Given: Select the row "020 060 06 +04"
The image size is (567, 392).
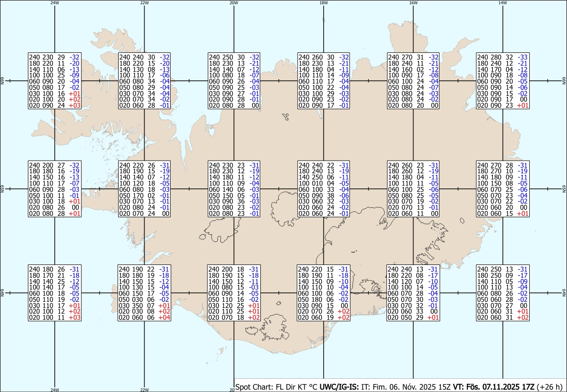Looking at the screenshot, I should [144, 318].
